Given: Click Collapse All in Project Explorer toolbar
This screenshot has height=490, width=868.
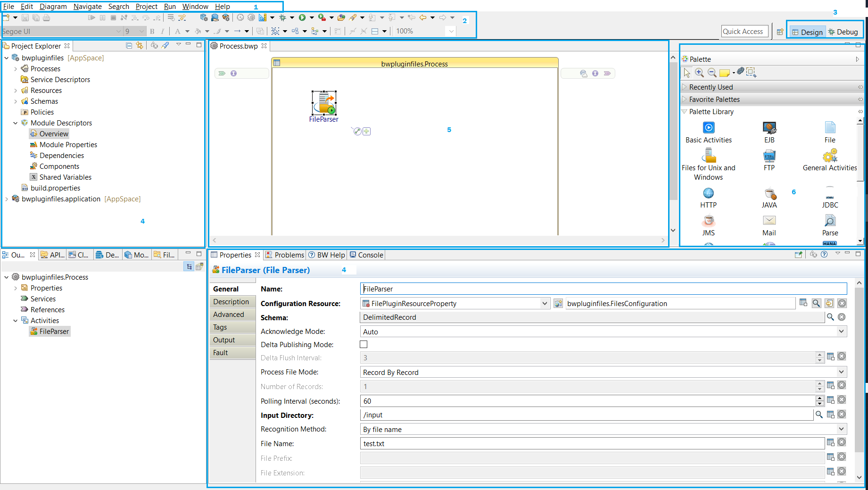Looking at the screenshot, I should click(x=129, y=45).
